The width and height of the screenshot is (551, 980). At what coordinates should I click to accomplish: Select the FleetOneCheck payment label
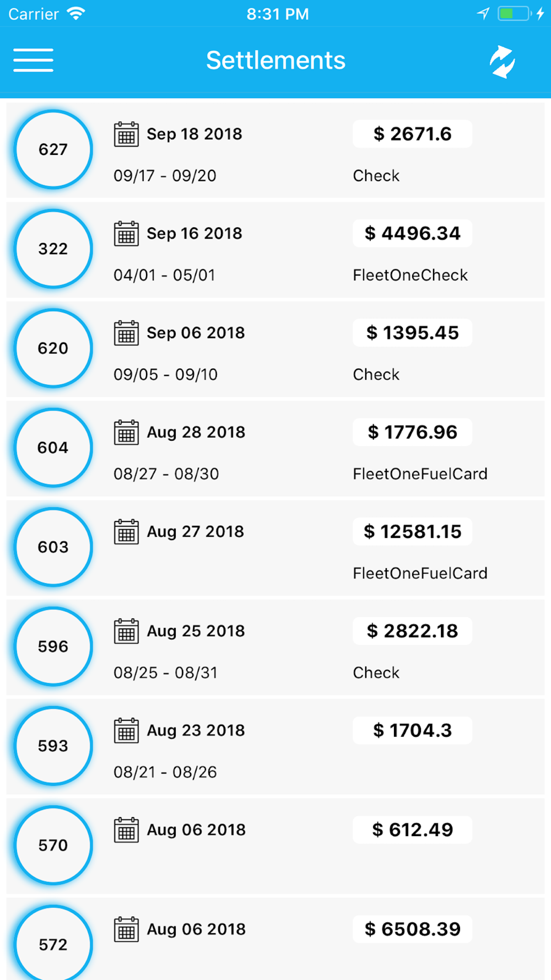click(x=410, y=275)
